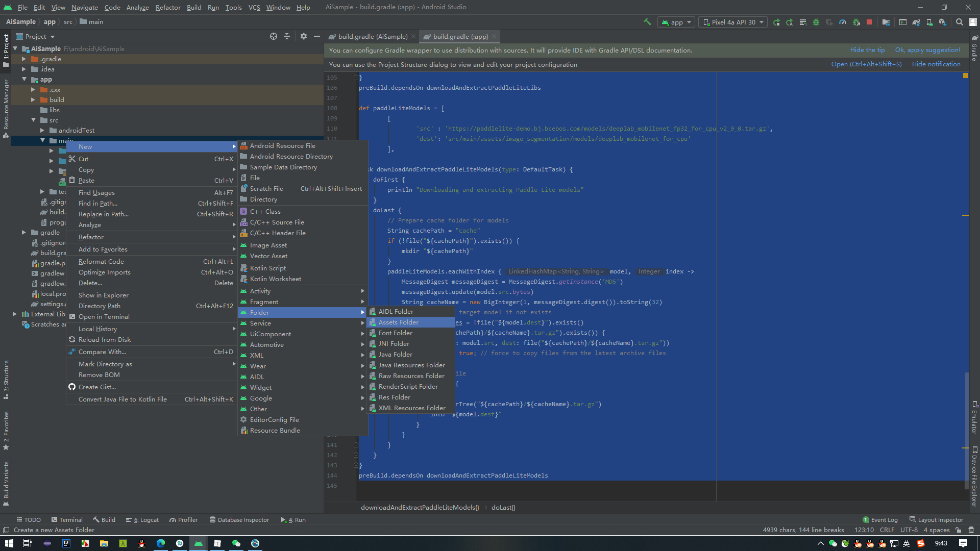This screenshot has height=551, width=980.
Task: Open the Logcat tool window button
Action: (142, 520)
